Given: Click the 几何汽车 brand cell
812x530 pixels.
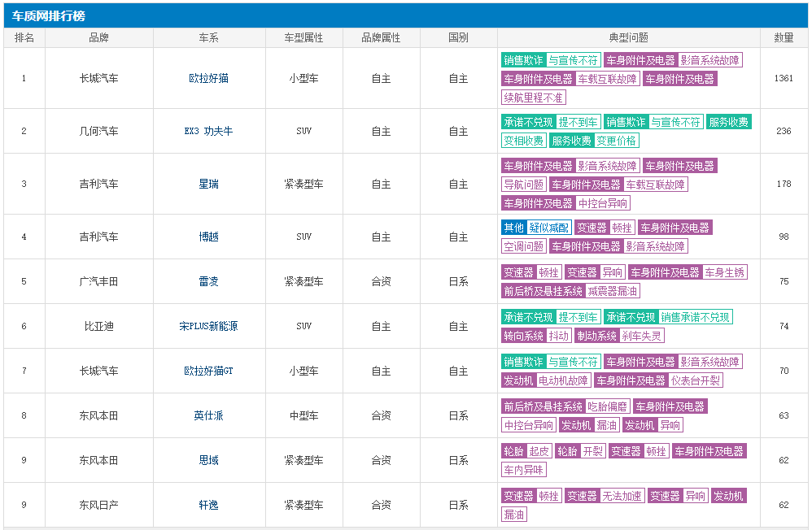Looking at the screenshot, I should pyautogui.click(x=99, y=131).
